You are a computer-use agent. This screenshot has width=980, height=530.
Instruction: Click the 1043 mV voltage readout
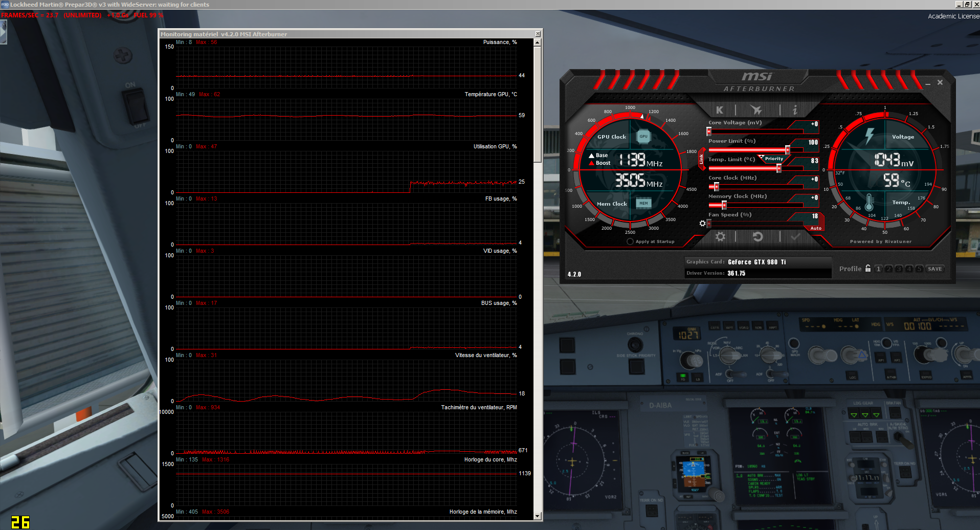pos(894,160)
